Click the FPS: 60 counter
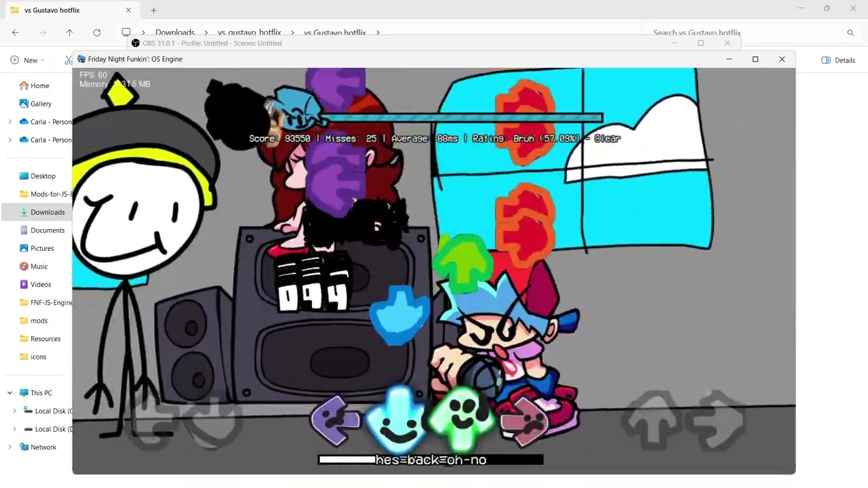This screenshot has height=488, width=868. point(93,75)
